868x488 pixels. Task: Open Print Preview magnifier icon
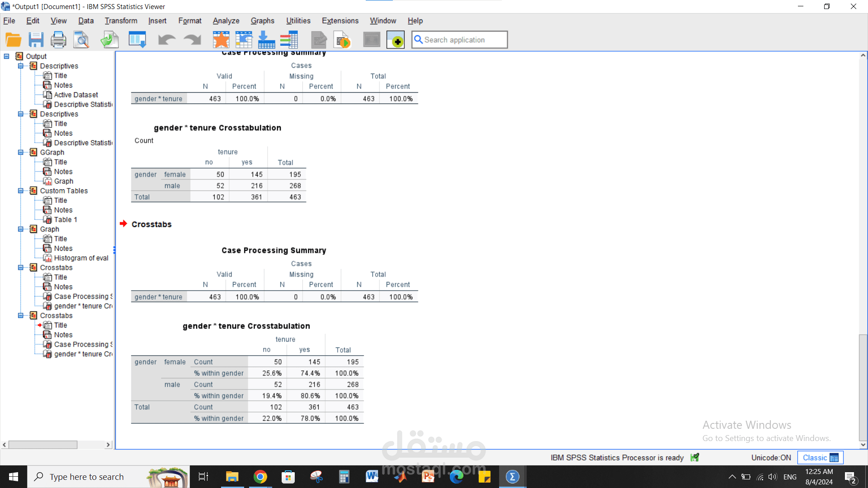(82, 40)
